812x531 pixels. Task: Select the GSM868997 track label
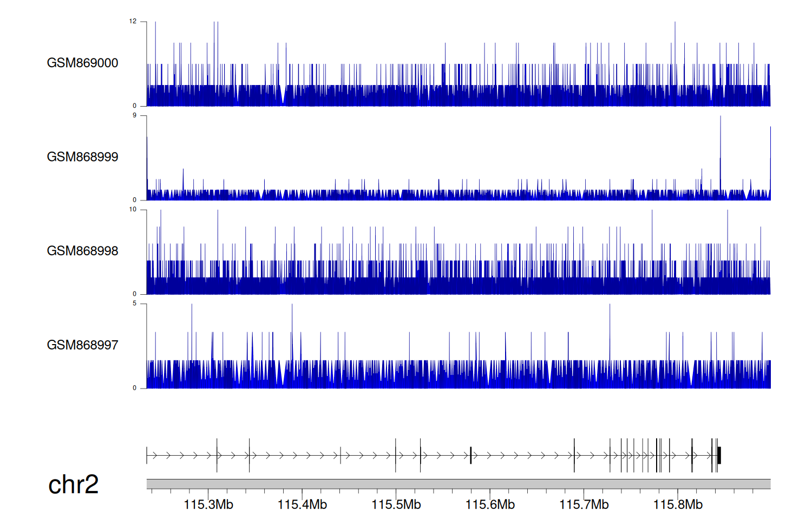(x=82, y=345)
